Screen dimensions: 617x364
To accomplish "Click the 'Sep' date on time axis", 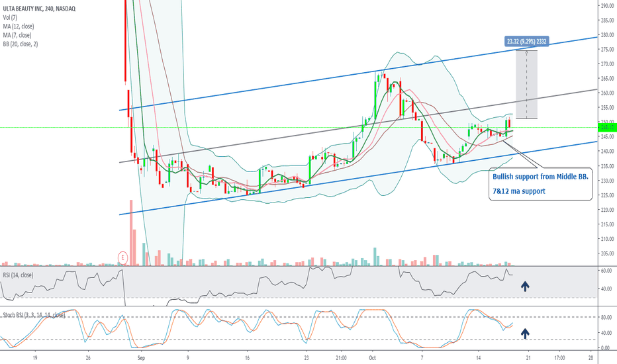I will point(141,357).
